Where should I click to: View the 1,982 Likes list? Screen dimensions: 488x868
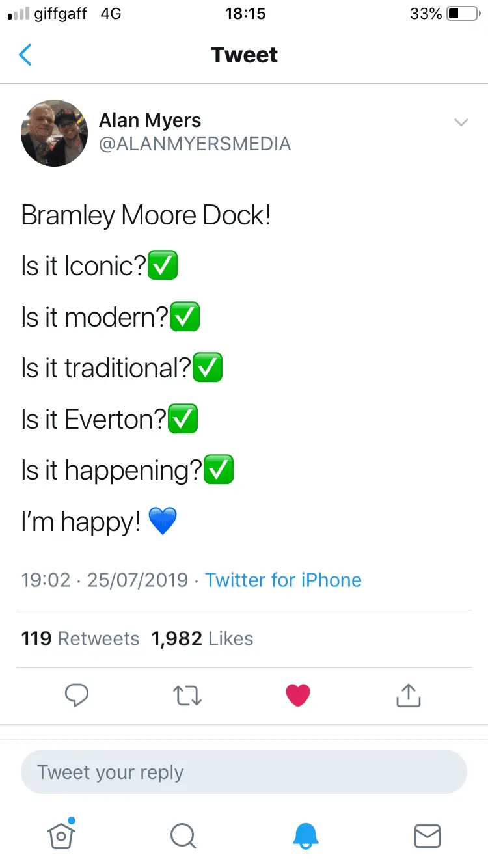click(x=202, y=639)
